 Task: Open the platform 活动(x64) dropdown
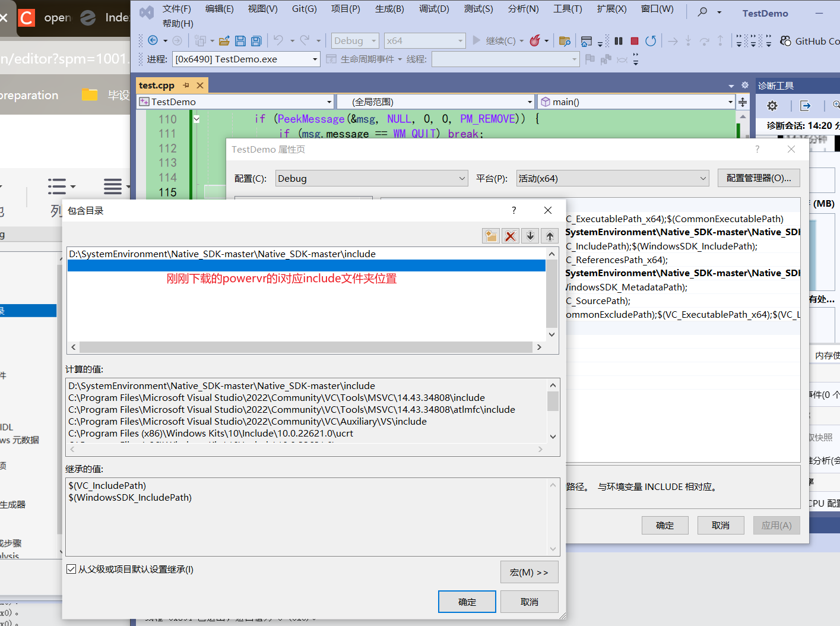pos(613,178)
